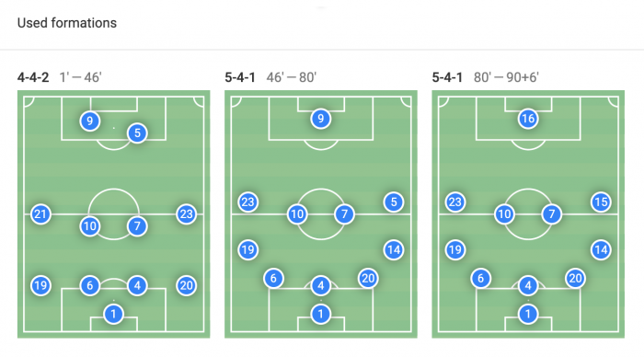The width and height of the screenshot is (644, 357).
Task: Click player 16 in the 80' formation
Action: pos(528,119)
